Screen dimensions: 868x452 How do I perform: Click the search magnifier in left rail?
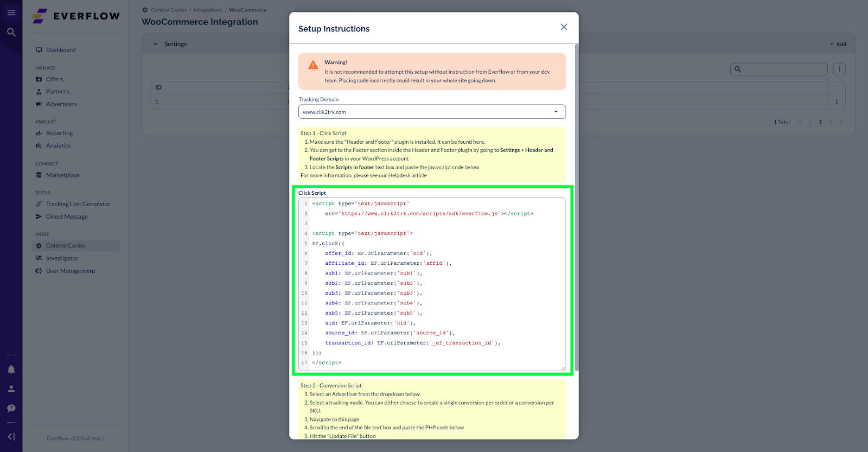coord(11,32)
